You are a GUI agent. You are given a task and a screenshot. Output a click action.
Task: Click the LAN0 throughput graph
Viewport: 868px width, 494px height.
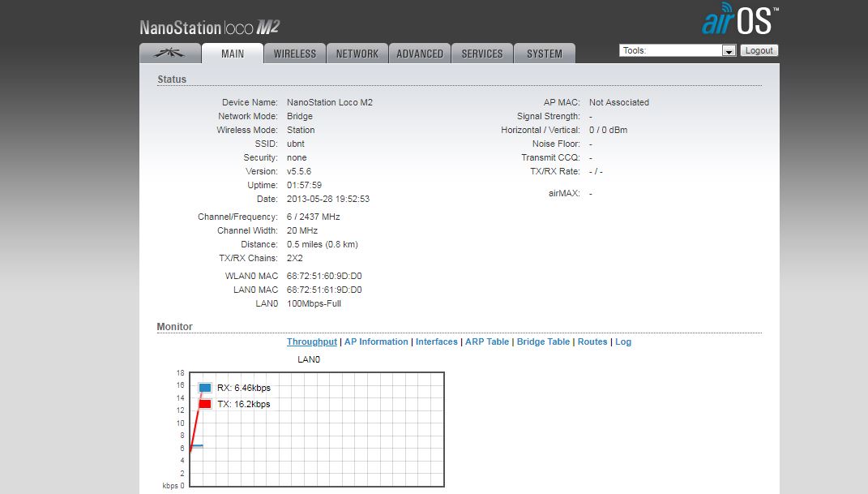point(317,429)
